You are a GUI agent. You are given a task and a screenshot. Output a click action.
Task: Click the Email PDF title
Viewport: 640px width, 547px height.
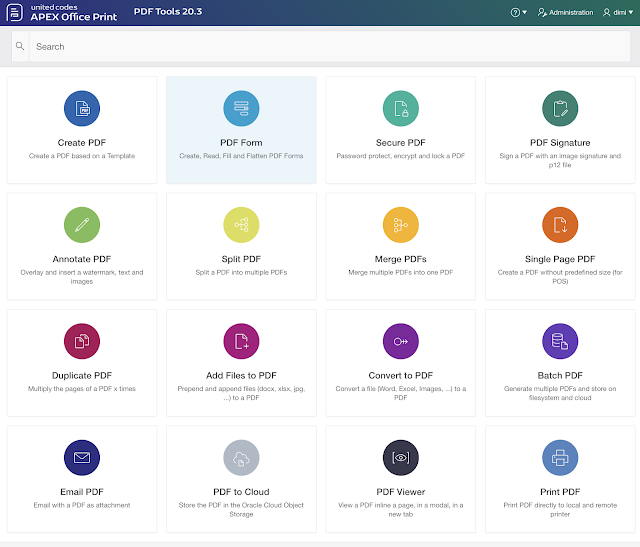point(82,491)
